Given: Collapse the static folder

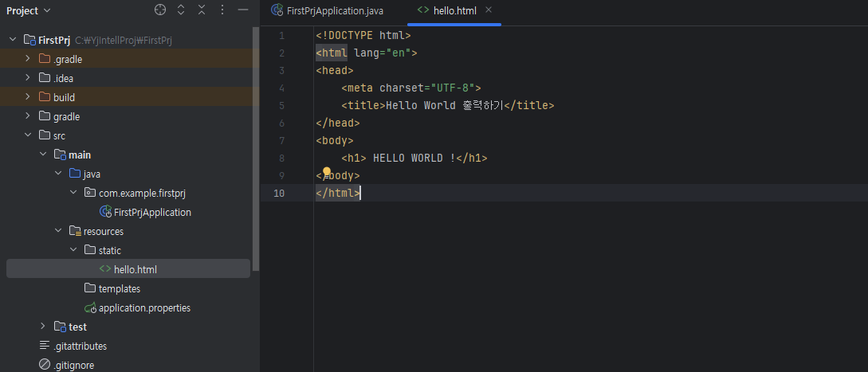Looking at the screenshot, I should click(x=73, y=250).
